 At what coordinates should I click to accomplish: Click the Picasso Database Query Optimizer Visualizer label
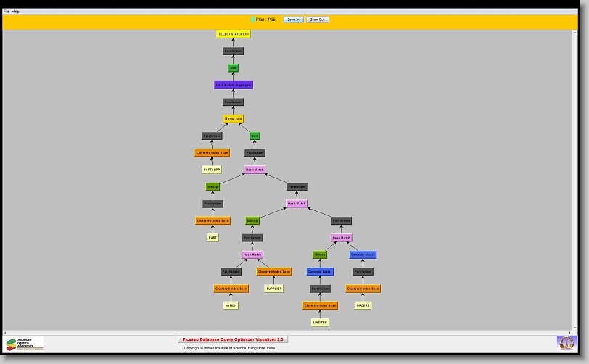pos(233,339)
